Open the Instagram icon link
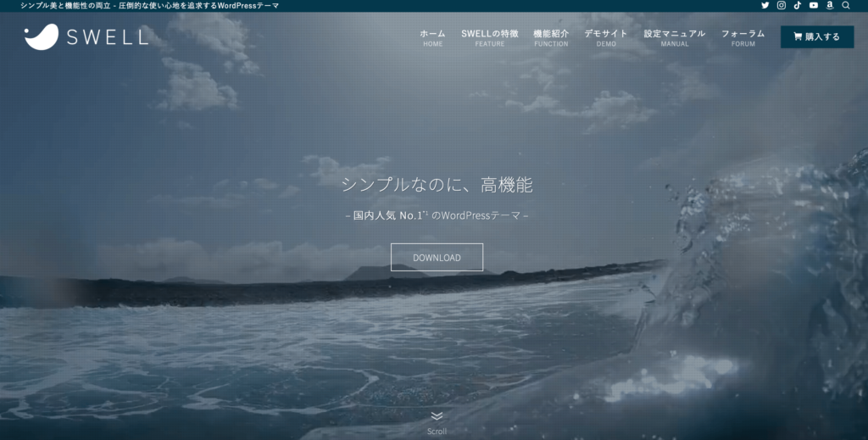Screen dimensions: 868x440 click(781, 6)
